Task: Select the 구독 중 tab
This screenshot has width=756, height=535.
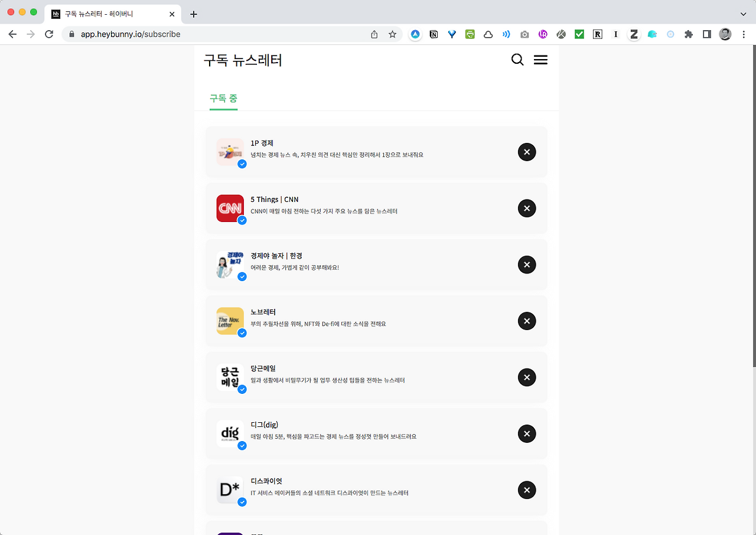Action: click(223, 98)
